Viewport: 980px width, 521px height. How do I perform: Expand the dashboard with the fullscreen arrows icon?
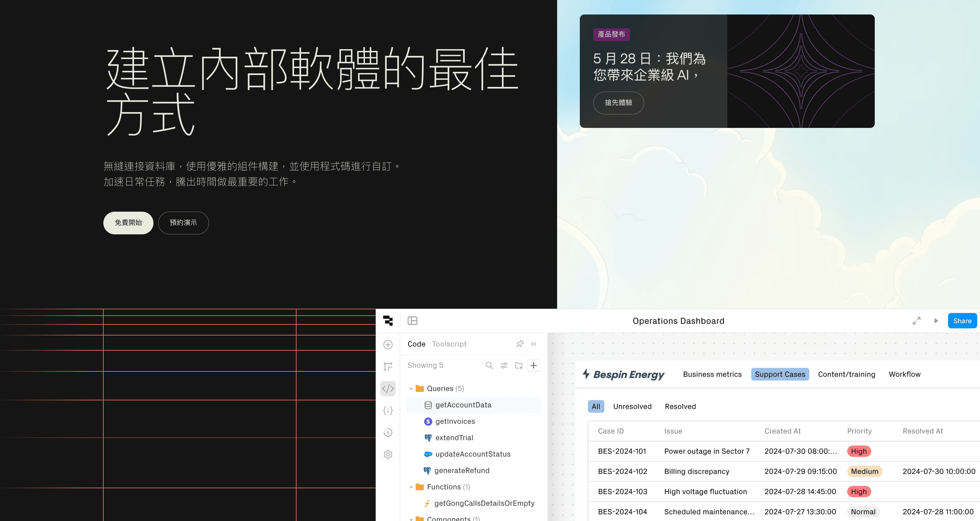tap(916, 321)
